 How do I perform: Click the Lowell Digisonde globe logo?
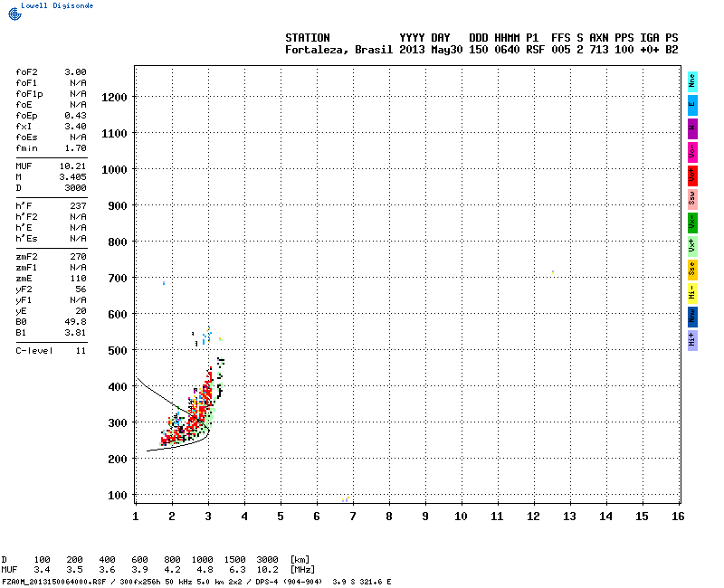tap(14, 14)
